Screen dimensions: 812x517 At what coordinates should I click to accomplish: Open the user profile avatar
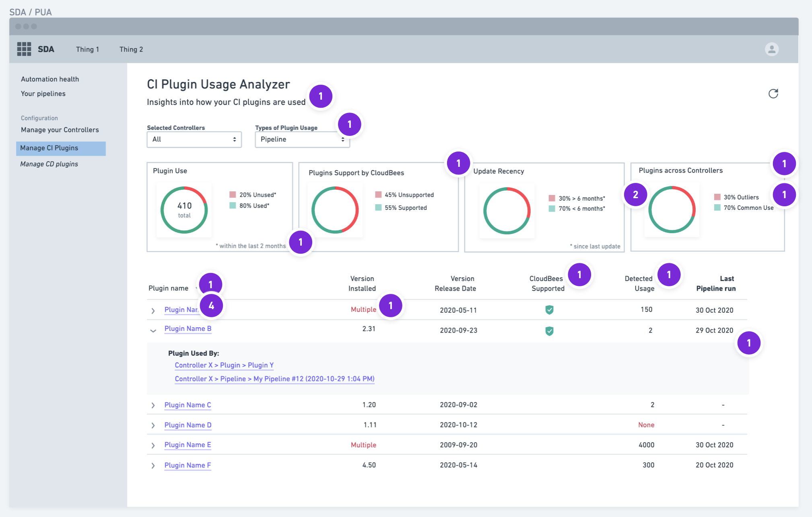click(771, 49)
